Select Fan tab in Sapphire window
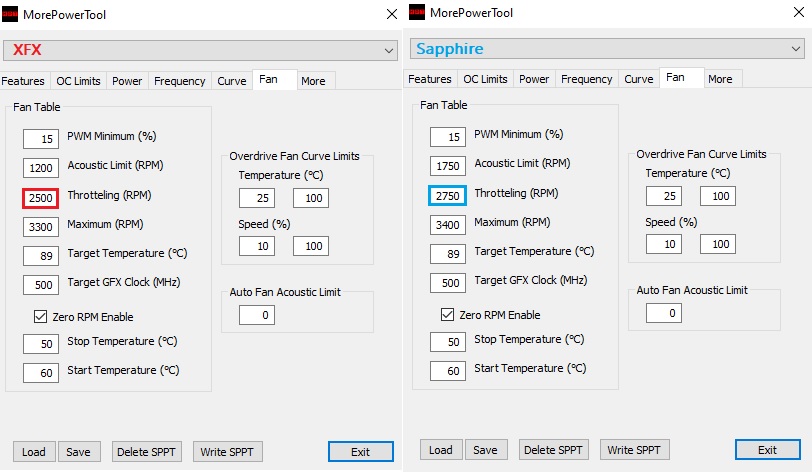The height and width of the screenshot is (472, 812). tap(682, 77)
